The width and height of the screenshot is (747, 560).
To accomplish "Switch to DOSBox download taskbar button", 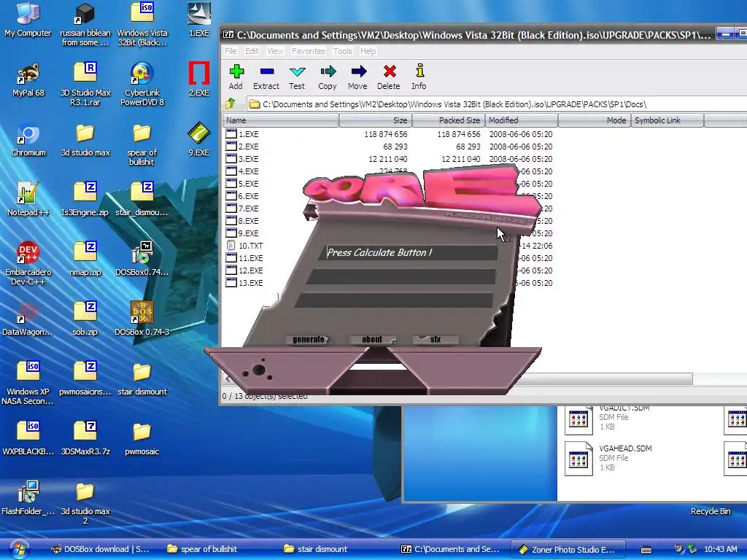I will tap(101, 549).
